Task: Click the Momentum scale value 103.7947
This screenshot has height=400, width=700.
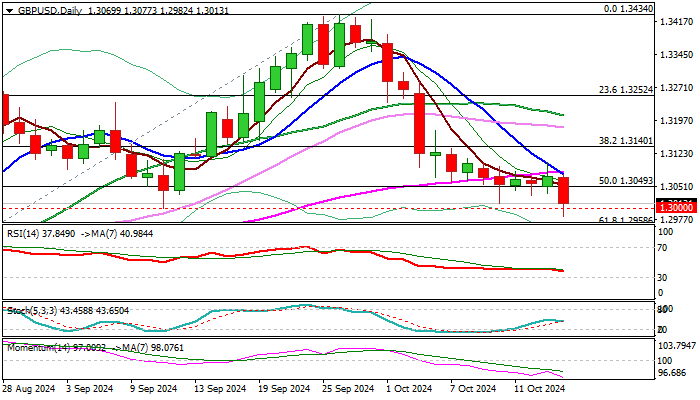Action: 677,346
